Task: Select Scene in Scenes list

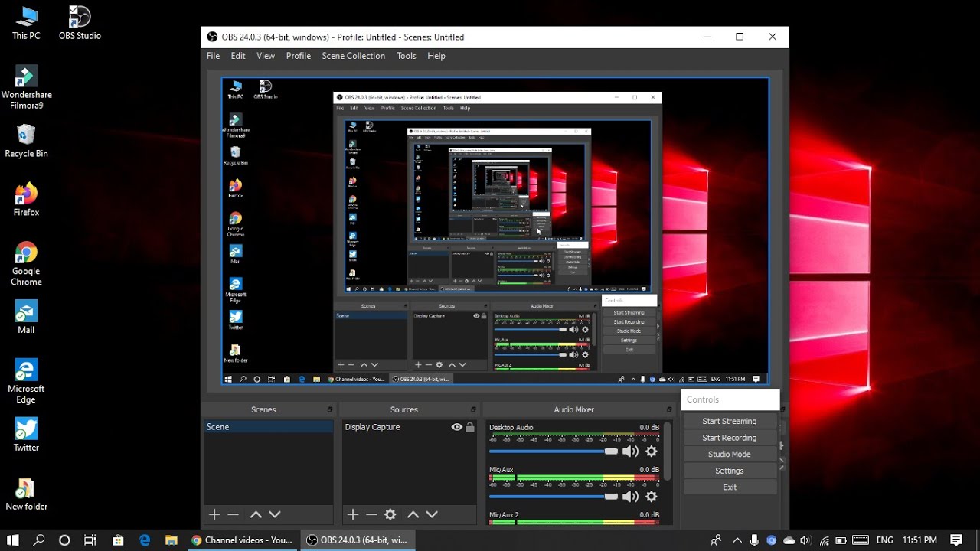Action: point(268,427)
